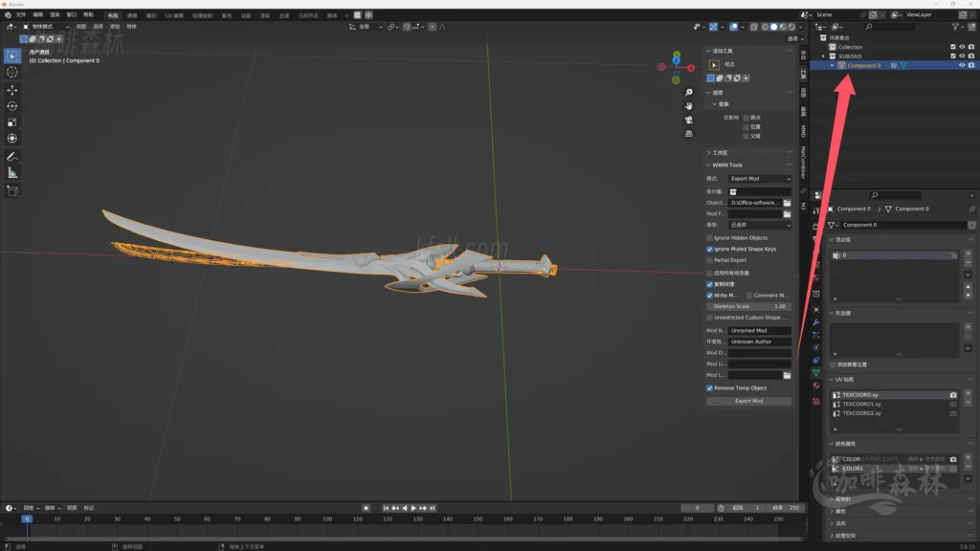Uncheck Remove Temp Object
This screenshot has height=551, width=980.
(709, 388)
